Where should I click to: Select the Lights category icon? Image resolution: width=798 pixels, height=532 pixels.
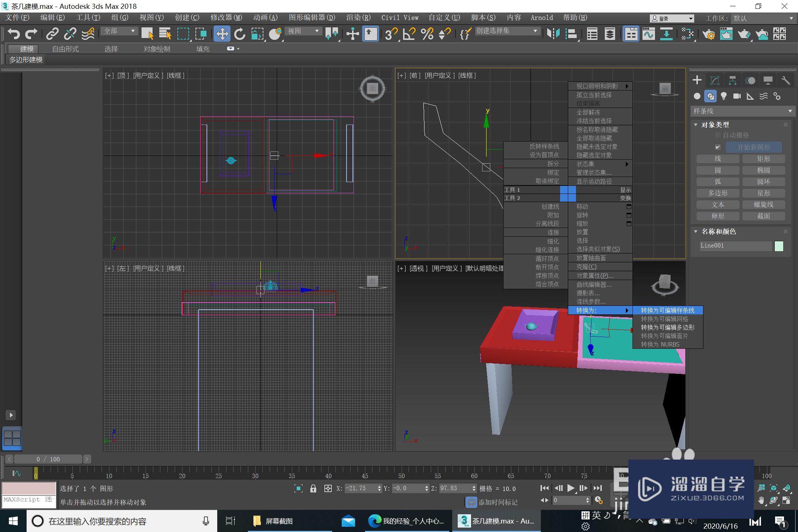(723, 96)
